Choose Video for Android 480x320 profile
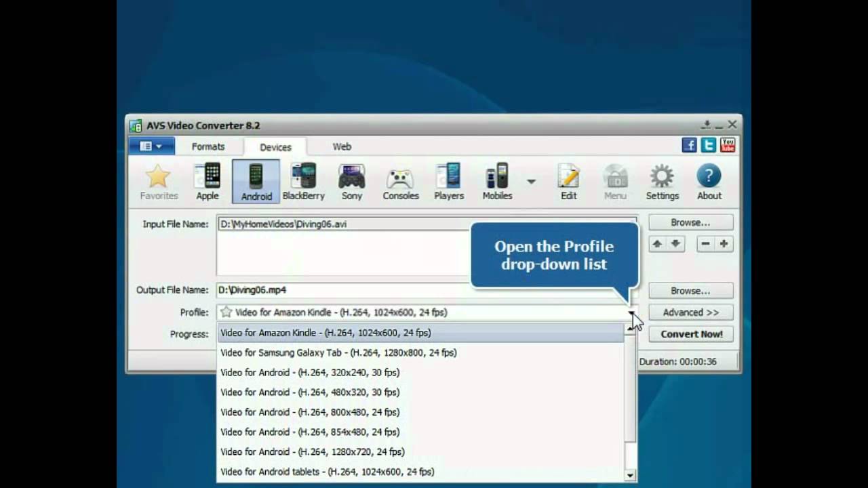Screen dimensions: 868x488 pos(420,392)
